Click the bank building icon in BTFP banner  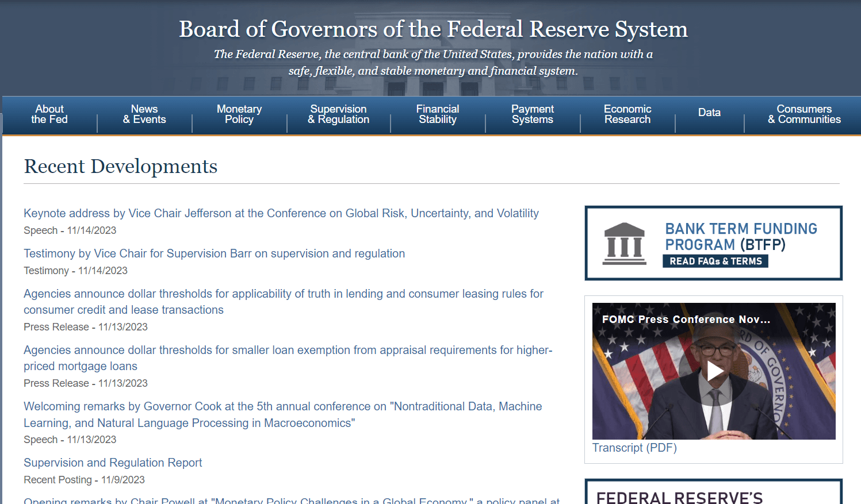click(625, 244)
